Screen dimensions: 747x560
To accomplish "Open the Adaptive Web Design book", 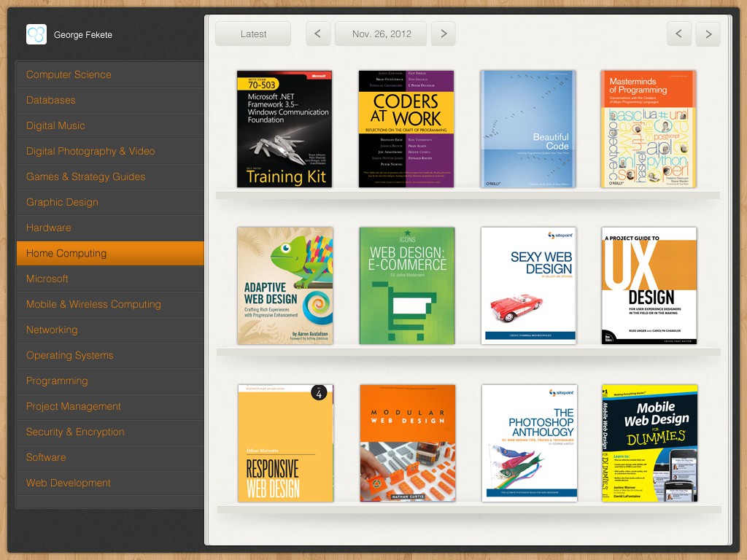I will (285, 285).
